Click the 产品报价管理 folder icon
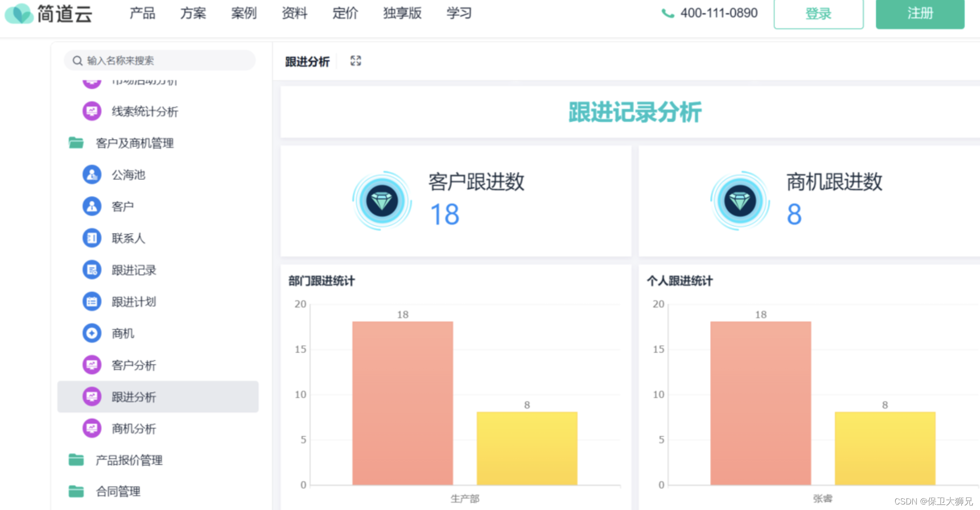The width and height of the screenshot is (980, 510). click(76, 460)
